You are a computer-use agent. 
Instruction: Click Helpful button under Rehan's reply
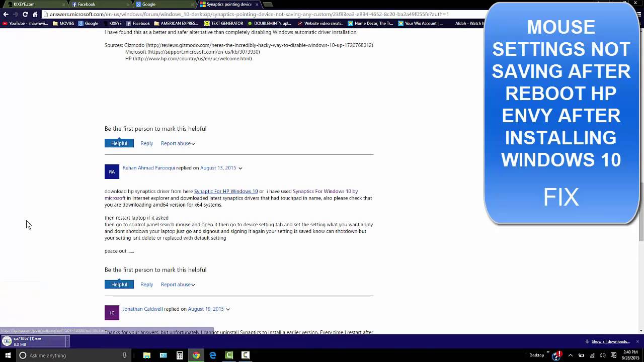pos(119,285)
